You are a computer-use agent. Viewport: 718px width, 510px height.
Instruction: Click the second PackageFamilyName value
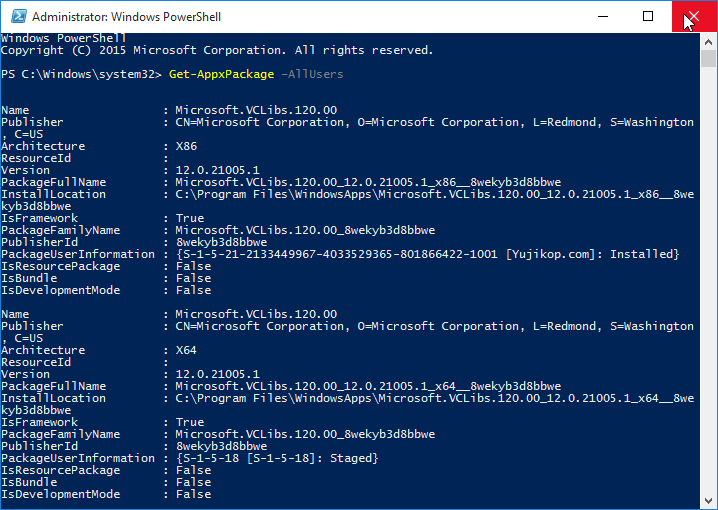pyautogui.click(x=305, y=434)
